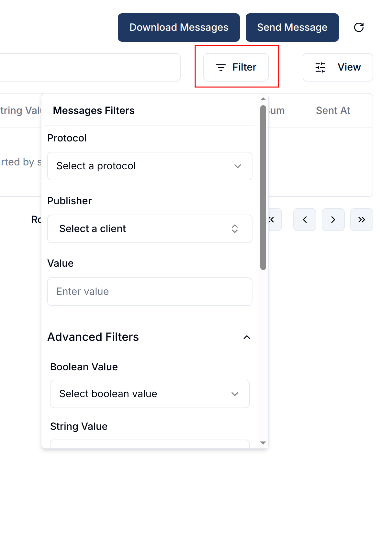Click inside the Enter value field
Image resolution: width=392 pixels, height=536 pixels.
(x=150, y=291)
